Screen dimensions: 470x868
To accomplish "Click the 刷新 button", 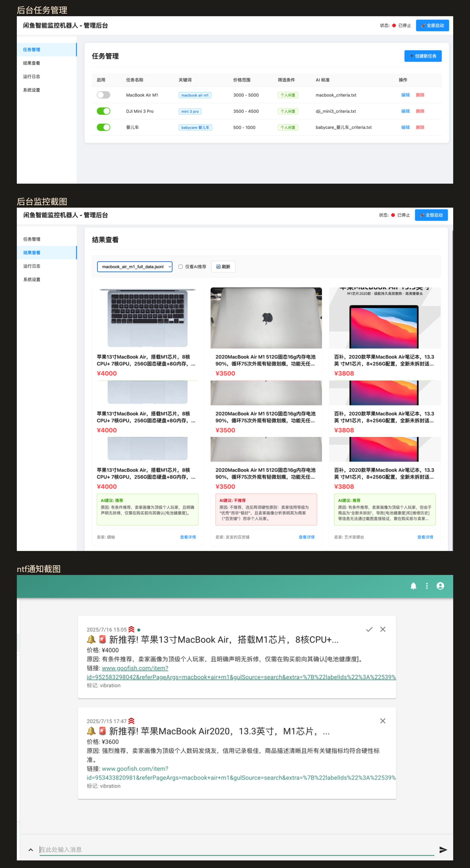I will 223,267.
